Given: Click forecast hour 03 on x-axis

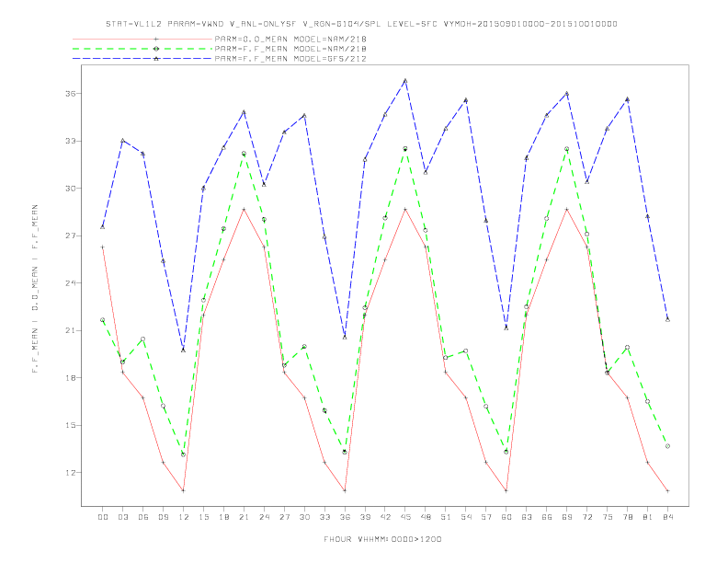Looking at the screenshot, I should click(122, 517).
